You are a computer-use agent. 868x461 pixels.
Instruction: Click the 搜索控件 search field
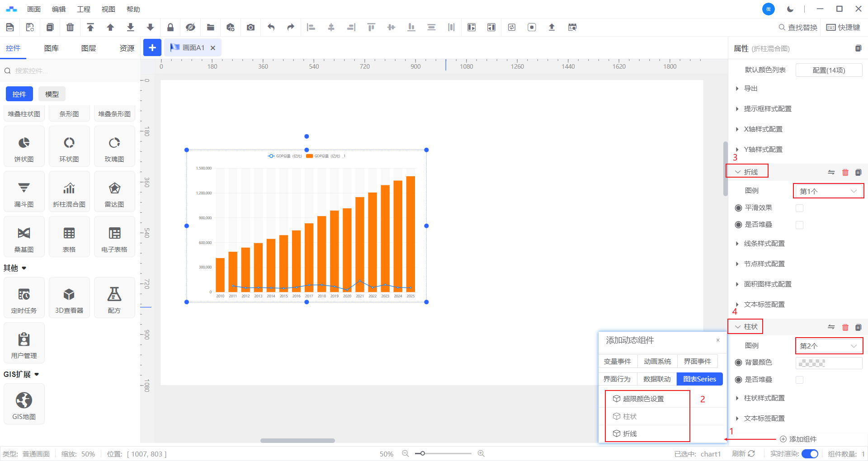click(72, 71)
